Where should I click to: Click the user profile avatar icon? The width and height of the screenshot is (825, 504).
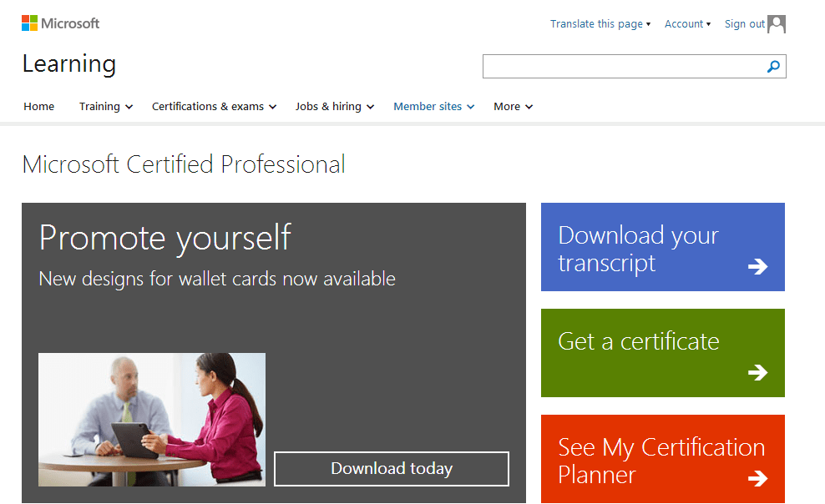777,24
